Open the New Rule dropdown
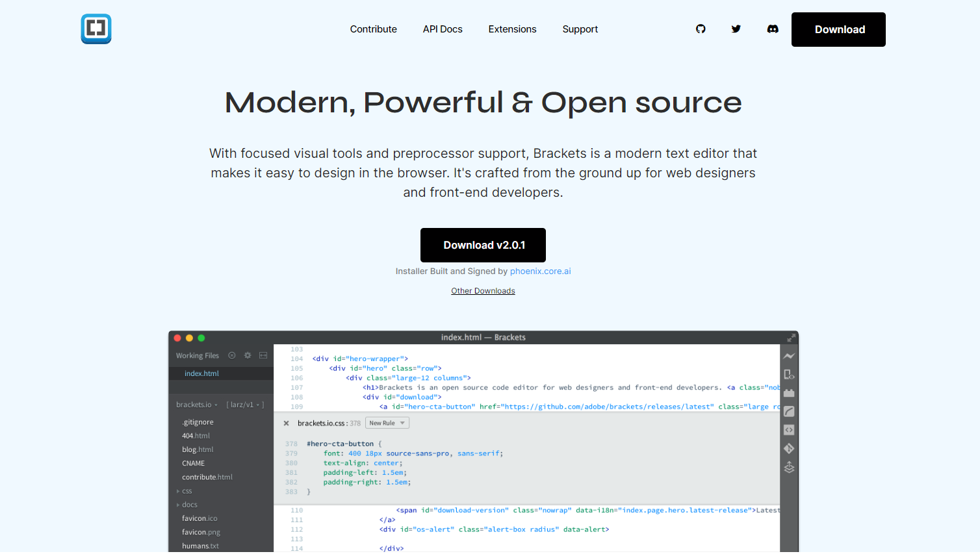Viewport: 980px width, 554px height. click(387, 422)
